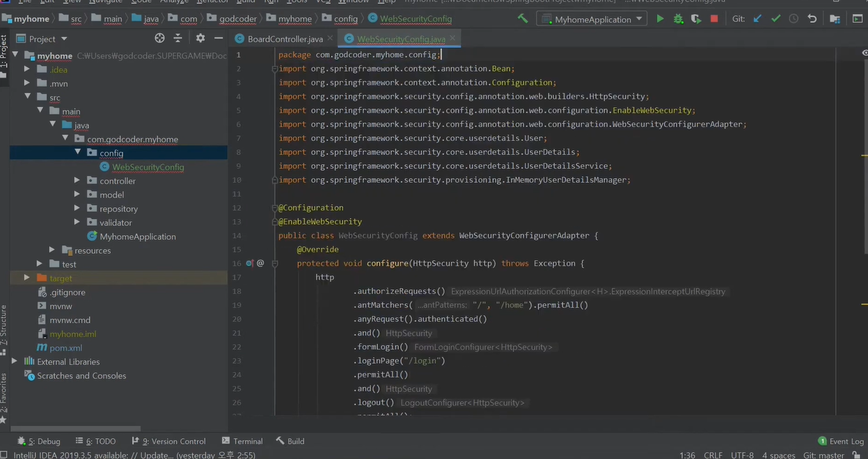The image size is (868, 459).
Task: Revert changes with the rollback icon
Action: pos(812,19)
